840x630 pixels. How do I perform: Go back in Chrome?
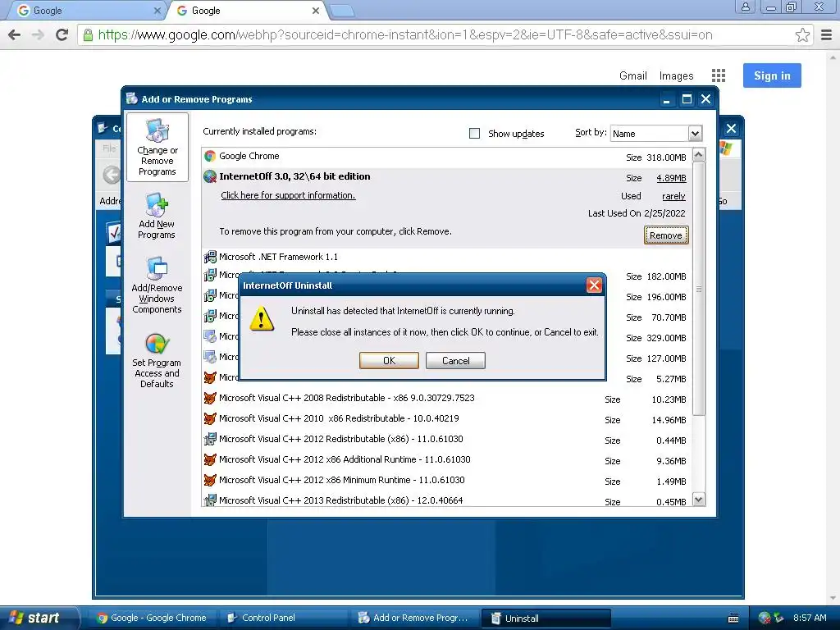pos(15,34)
